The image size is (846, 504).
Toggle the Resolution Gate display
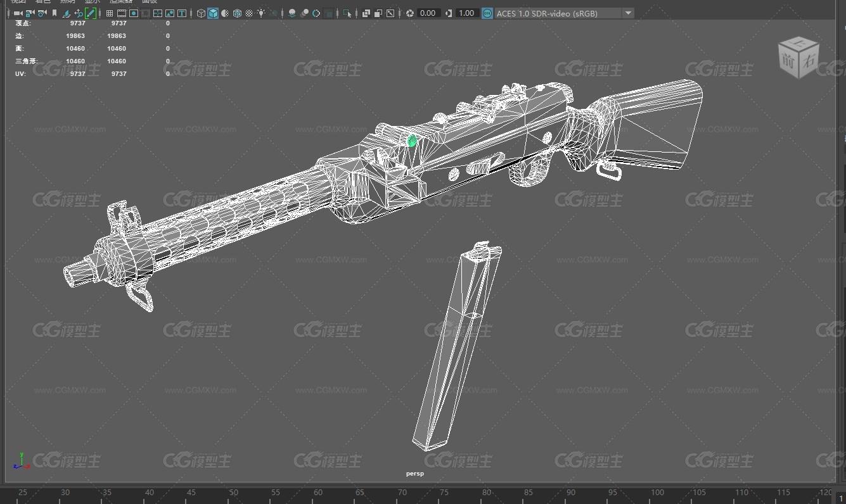134,13
